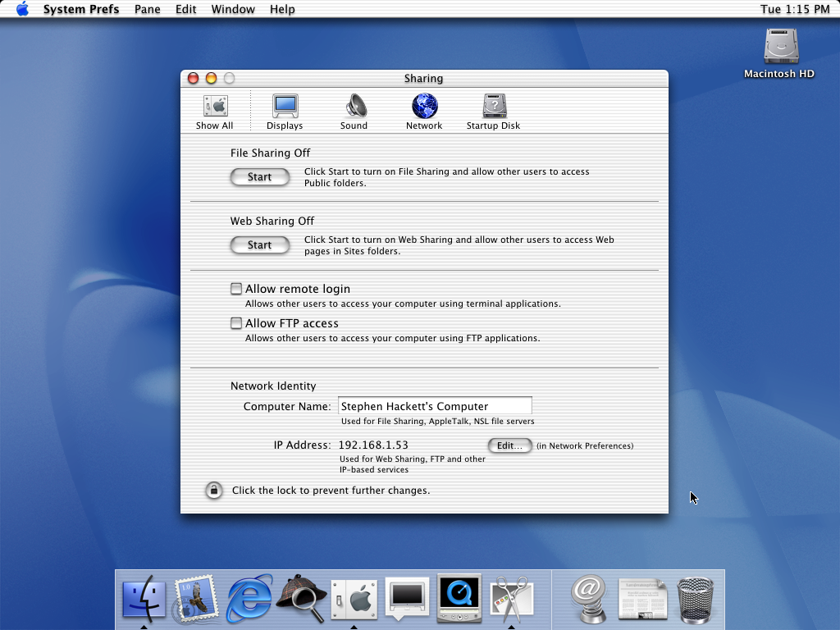
Task: Click Edit… button beside IP address
Action: 509,445
